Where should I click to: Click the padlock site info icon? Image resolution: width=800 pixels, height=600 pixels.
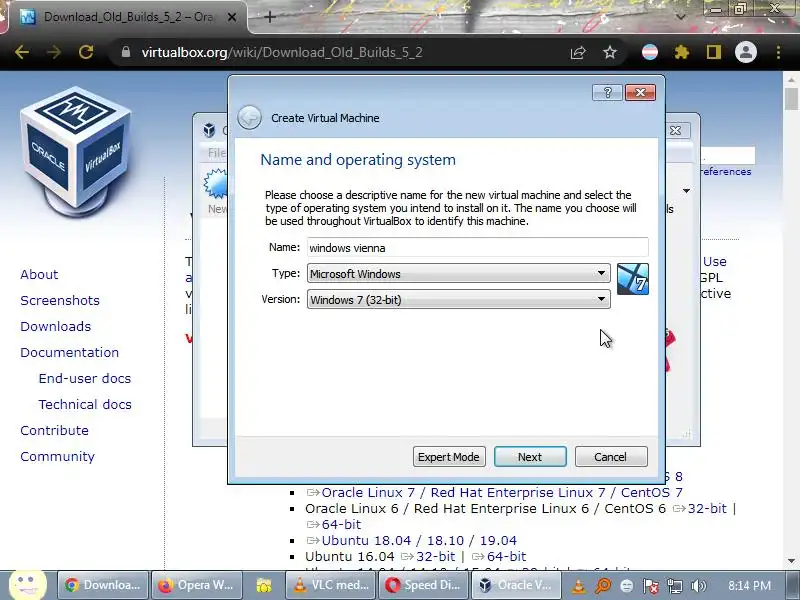pos(126,52)
